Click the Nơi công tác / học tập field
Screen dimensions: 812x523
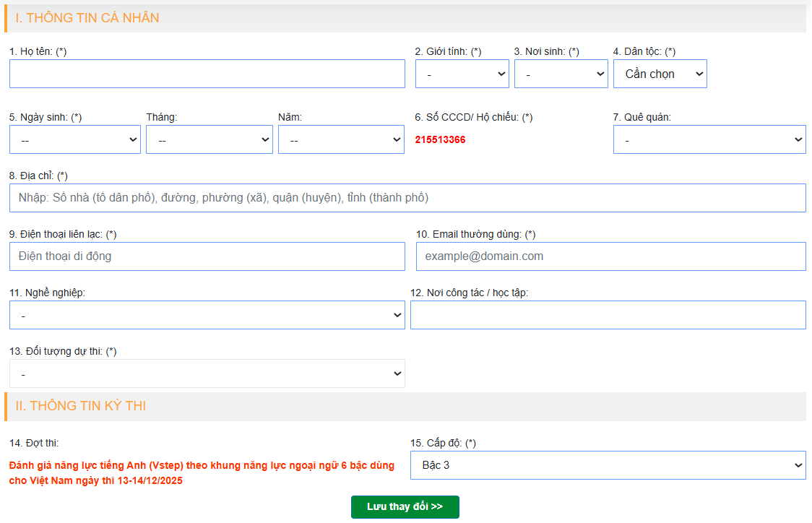[608, 315]
